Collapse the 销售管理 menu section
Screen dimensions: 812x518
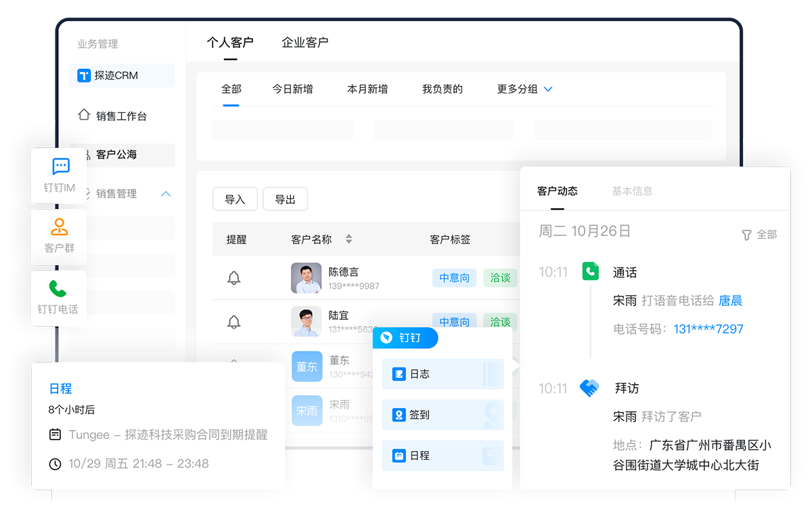click(x=166, y=194)
